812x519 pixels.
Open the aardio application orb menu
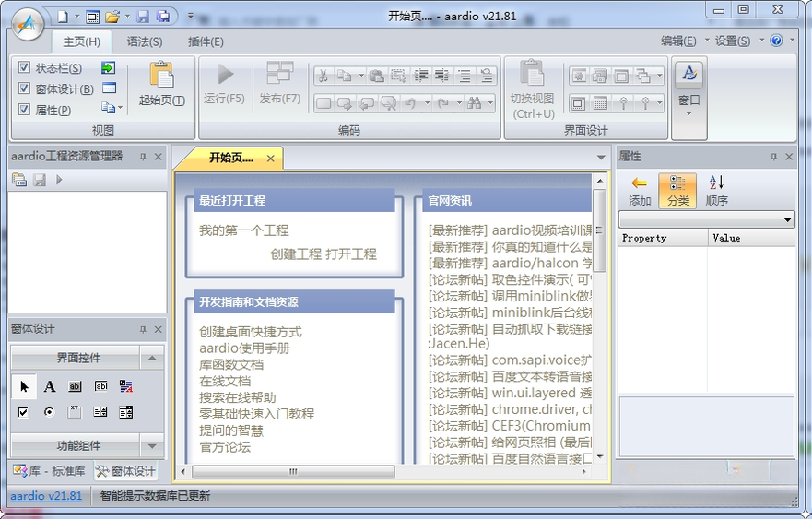coord(28,24)
